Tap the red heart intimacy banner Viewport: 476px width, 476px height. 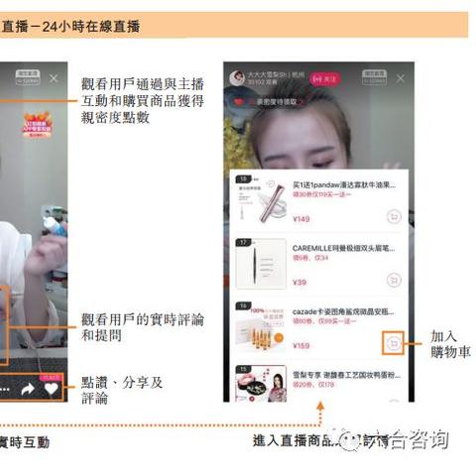click(x=267, y=102)
